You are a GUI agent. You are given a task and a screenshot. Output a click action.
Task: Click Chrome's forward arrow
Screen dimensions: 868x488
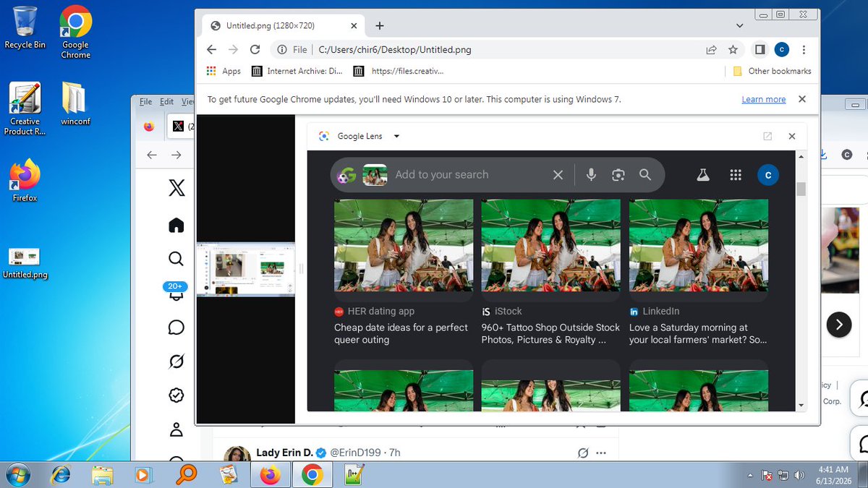pyautogui.click(x=233, y=50)
